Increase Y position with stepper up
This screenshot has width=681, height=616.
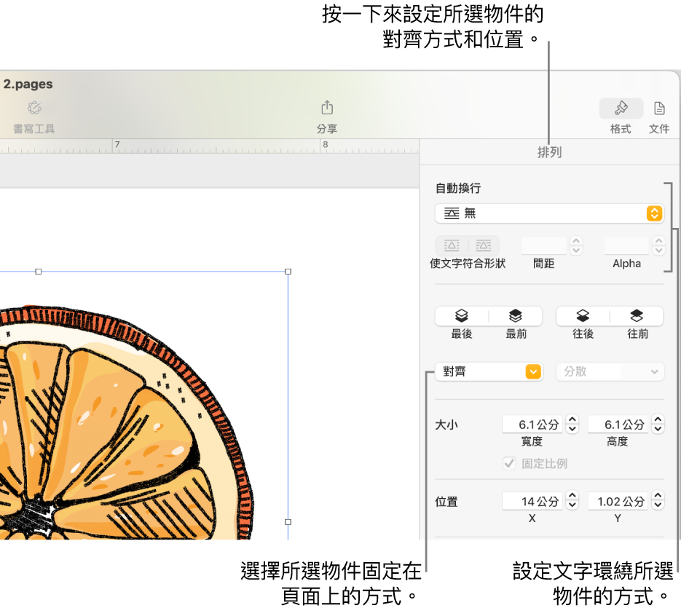pyautogui.click(x=658, y=496)
